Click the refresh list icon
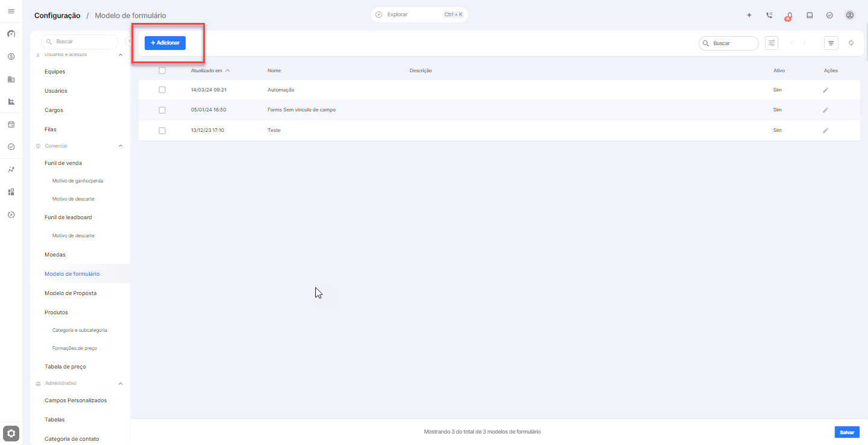The width and height of the screenshot is (868, 445). (x=851, y=43)
